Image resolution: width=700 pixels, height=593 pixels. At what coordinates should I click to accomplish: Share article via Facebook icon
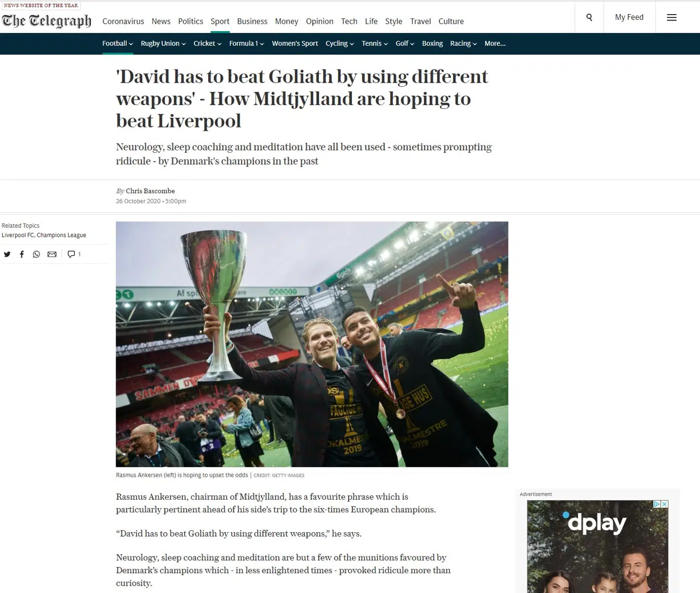[22, 254]
